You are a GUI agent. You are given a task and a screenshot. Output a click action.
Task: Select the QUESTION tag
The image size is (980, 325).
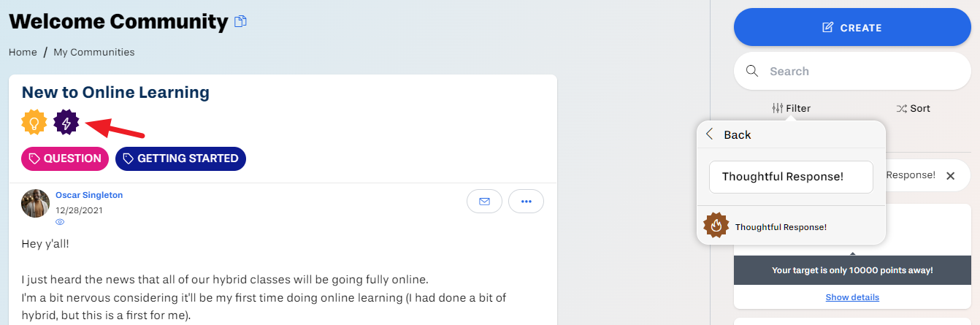tap(65, 158)
